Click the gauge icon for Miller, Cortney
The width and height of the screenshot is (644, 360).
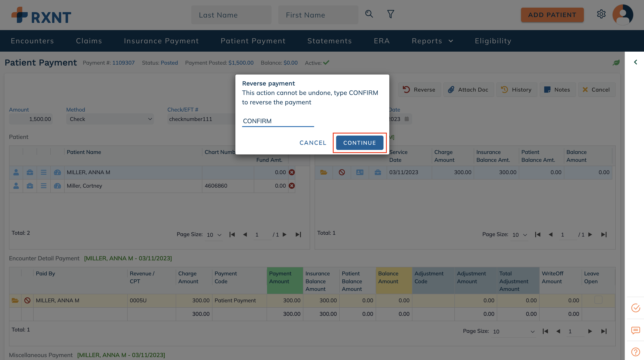(x=57, y=186)
